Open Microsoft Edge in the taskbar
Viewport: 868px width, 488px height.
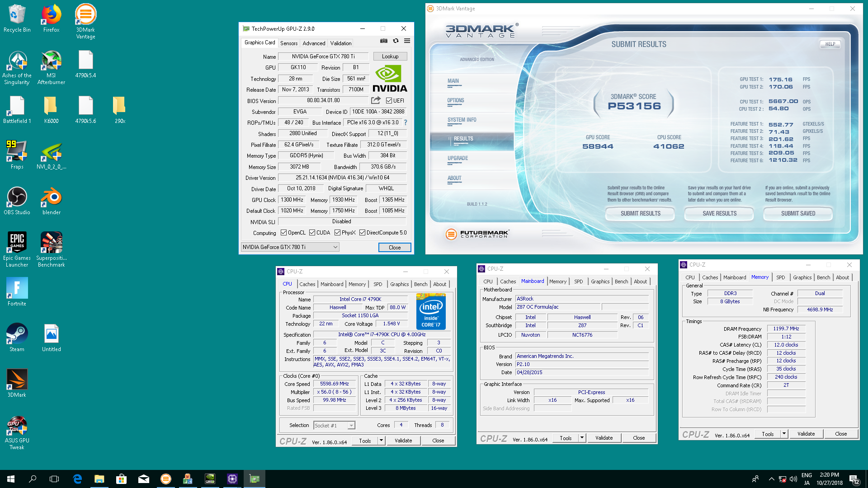point(77,479)
